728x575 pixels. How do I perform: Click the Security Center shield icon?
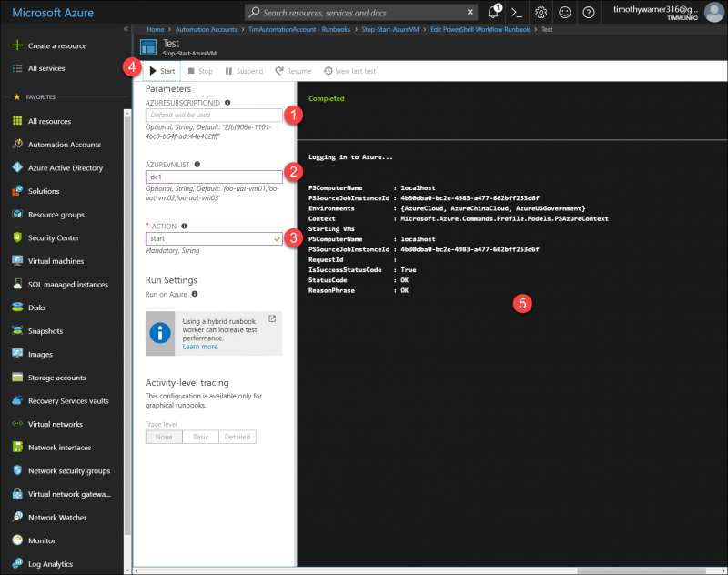pos(17,237)
